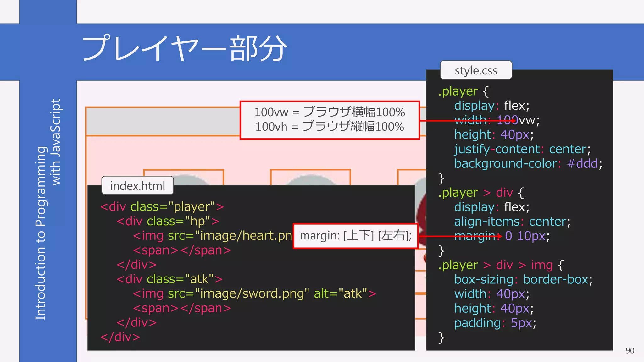Click the '.player > div {' selector line
644x362 pixels.
coord(481,192)
